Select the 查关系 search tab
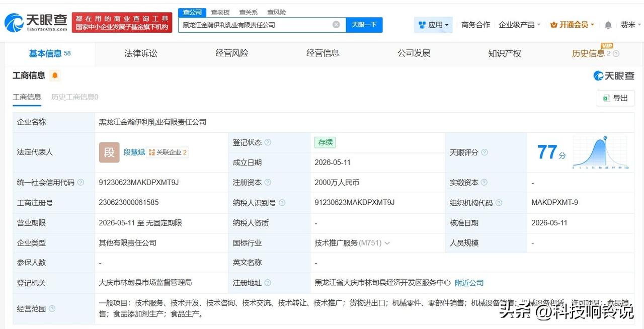Screen dimensions: 644x329 coord(249,12)
